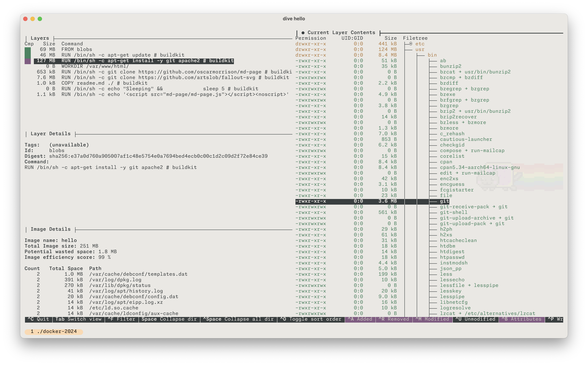Click Toggle sort order shortcut
588x365 pixels.
pyautogui.click(x=311, y=319)
